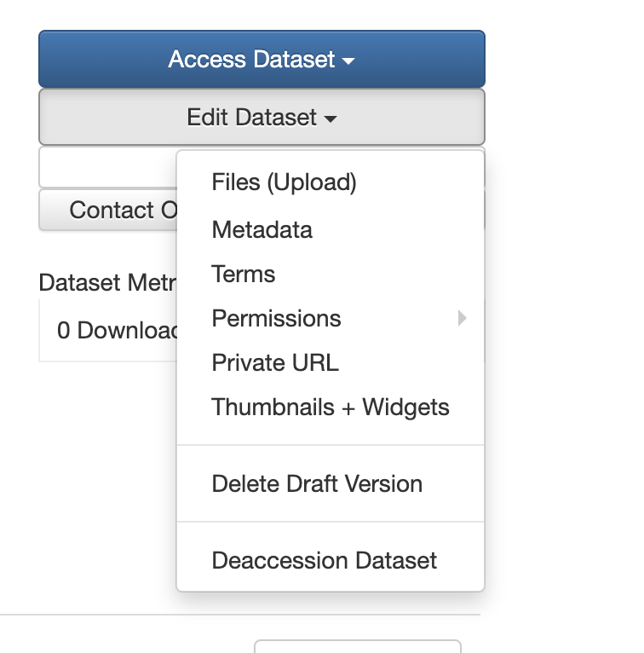Screen dimensions: 644x653
Task: Choose the Terms menu option
Action: click(243, 274)
